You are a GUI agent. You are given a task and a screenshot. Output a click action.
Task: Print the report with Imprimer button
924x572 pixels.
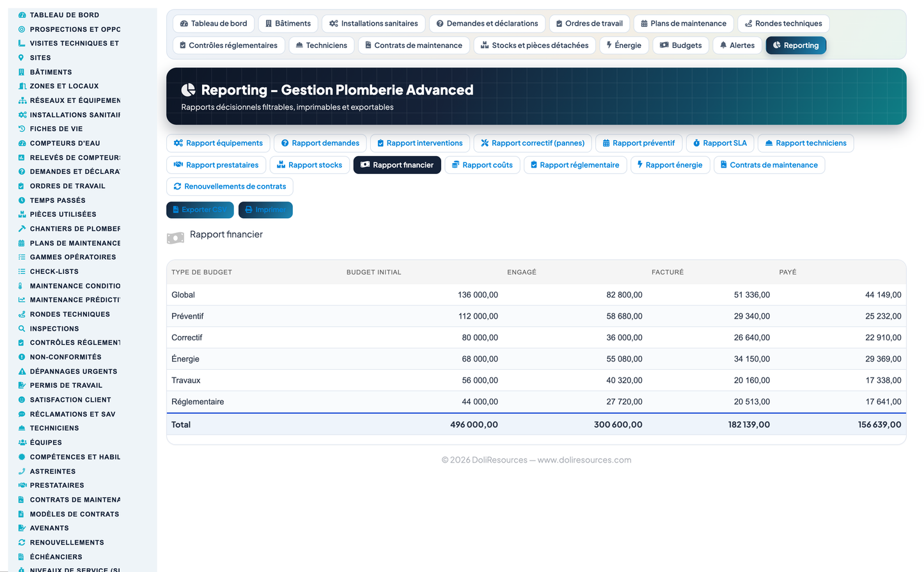(265, 210)
